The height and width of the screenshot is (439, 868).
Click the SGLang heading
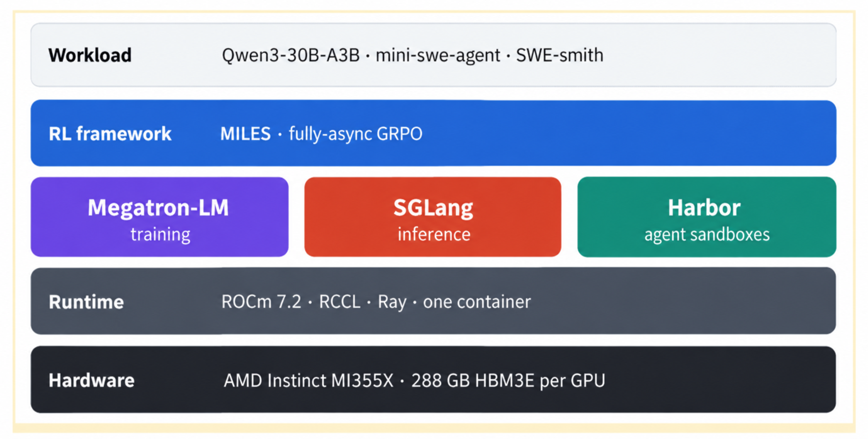pyautogui.click(x=433, y=208)
